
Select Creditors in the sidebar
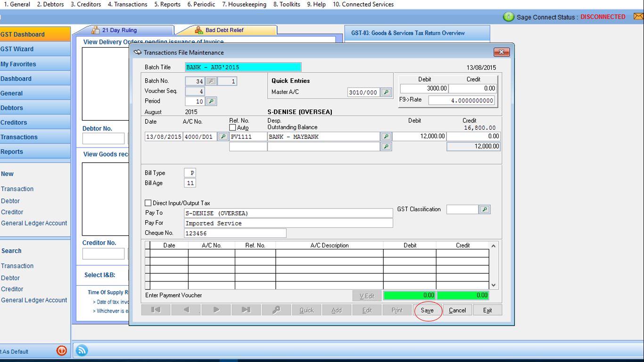[x=35, y=122]
